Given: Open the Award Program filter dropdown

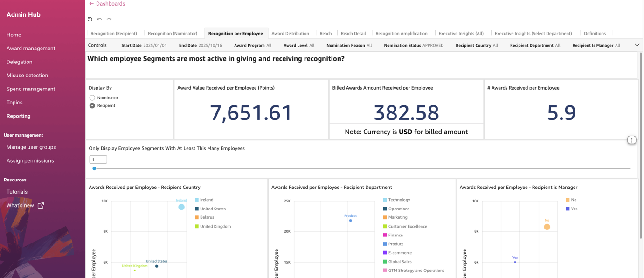Looking at the screenshot, I should (252, 45).
